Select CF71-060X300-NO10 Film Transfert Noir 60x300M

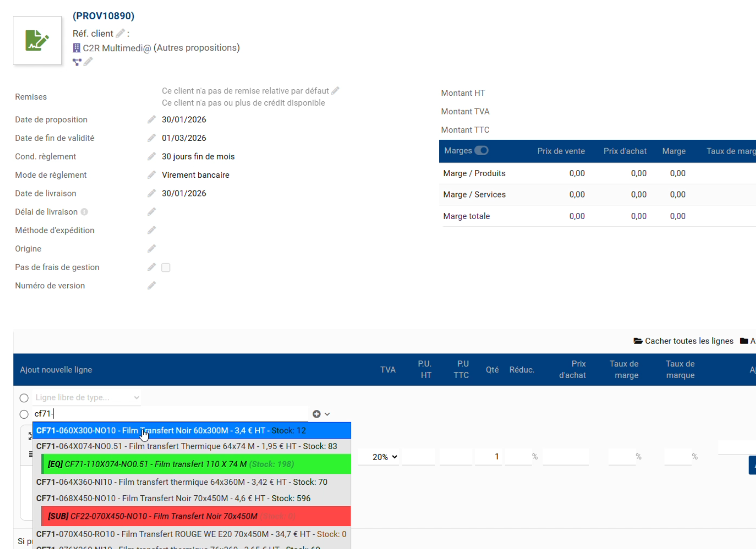192,431
